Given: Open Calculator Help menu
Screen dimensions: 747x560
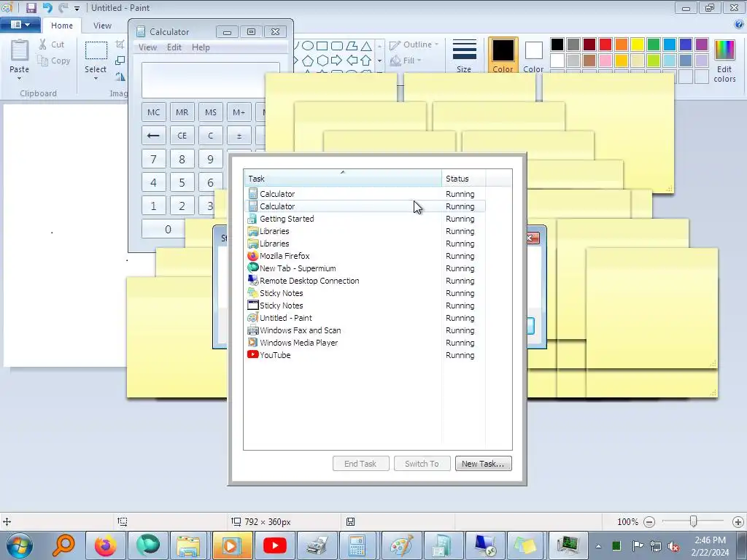Looking at the screenshot, I should [x=201, y=47].
